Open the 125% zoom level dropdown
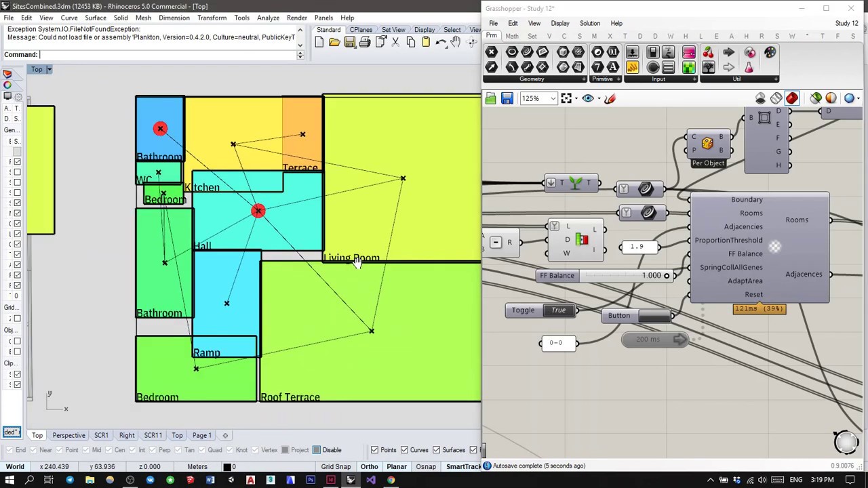Viewport: 868px width, 488px height. click(x=553, y=98)
